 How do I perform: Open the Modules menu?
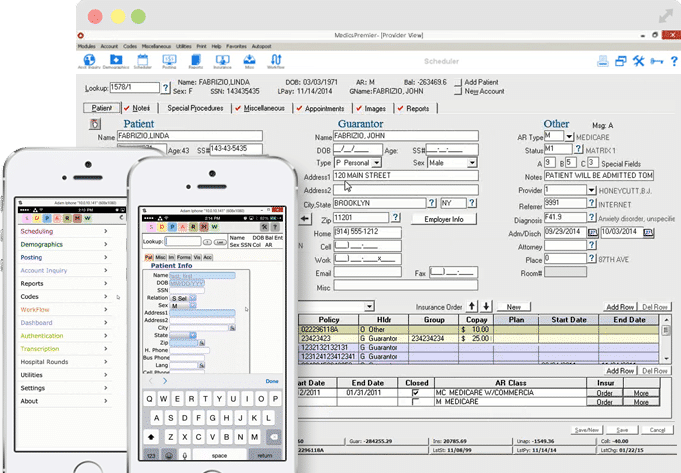pos(86,46)
